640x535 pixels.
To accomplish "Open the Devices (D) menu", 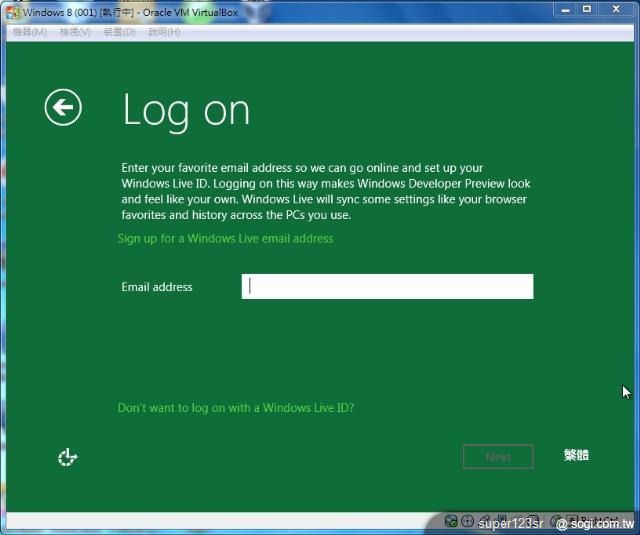I will pyautogui.click(x=120, y=32).
